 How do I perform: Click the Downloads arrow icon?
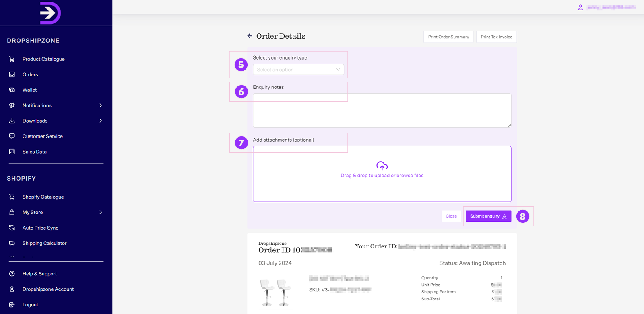(x=12, y=121)
